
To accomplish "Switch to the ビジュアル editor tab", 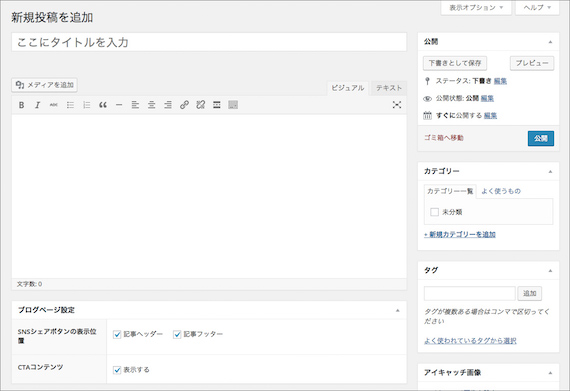I will [348, 88].
